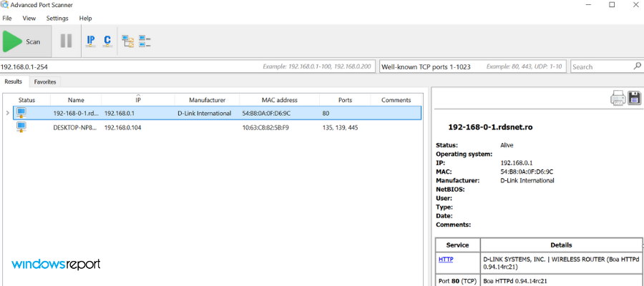Switch to the Favorites tab
Viewport: 644px width, 286px height.
[x=45, y=82]
